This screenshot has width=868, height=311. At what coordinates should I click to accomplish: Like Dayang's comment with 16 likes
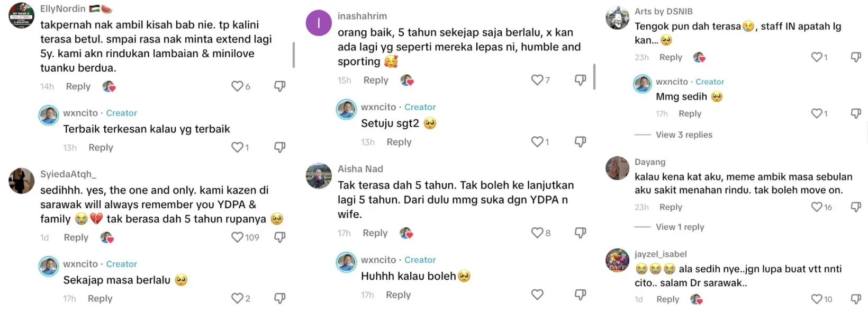pos(817,207)
